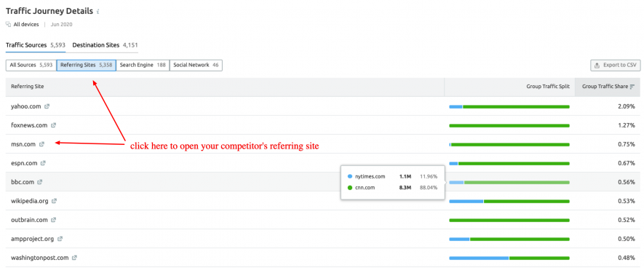Click the Jun 2020 date label
Image resolution: width=644 pixels, height=268 pixels.
point(62,24)
